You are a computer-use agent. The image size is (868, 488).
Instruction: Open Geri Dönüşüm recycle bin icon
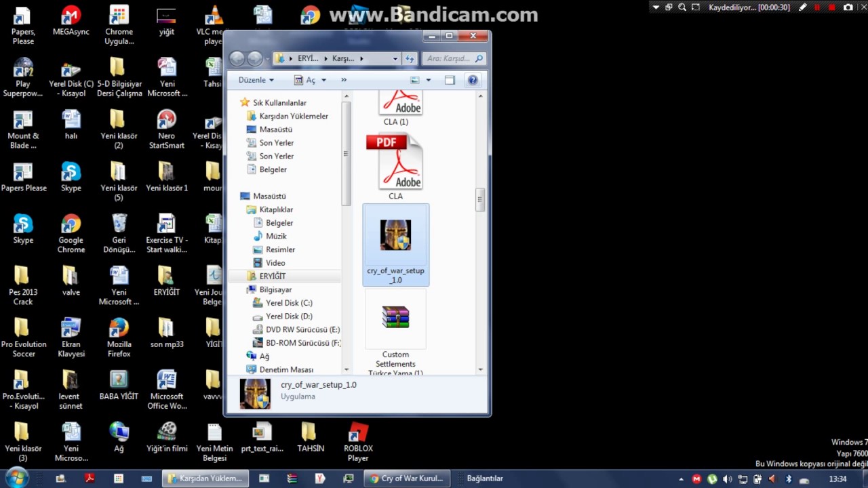[x=119, y=232]
